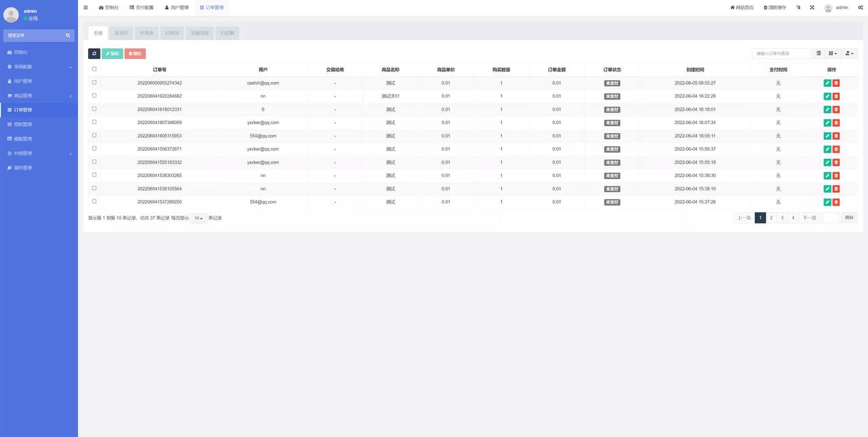Click the hamburger menu icon to collapse sidebar
868x437 pixels.
click(x=85, y=7)
